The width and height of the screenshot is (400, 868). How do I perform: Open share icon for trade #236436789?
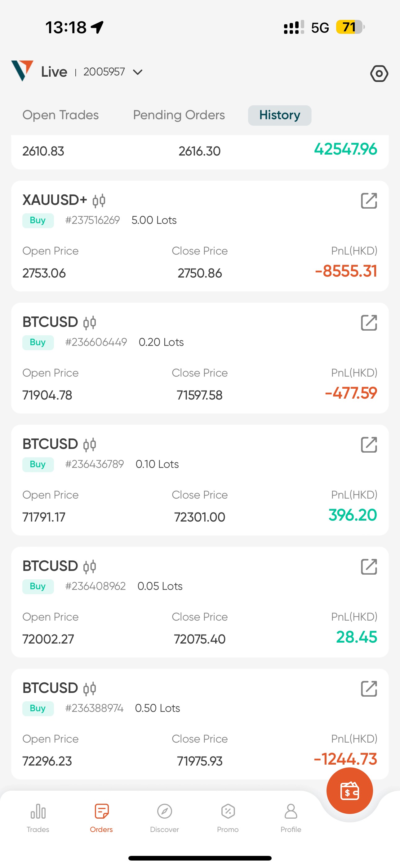coord(369,445)
